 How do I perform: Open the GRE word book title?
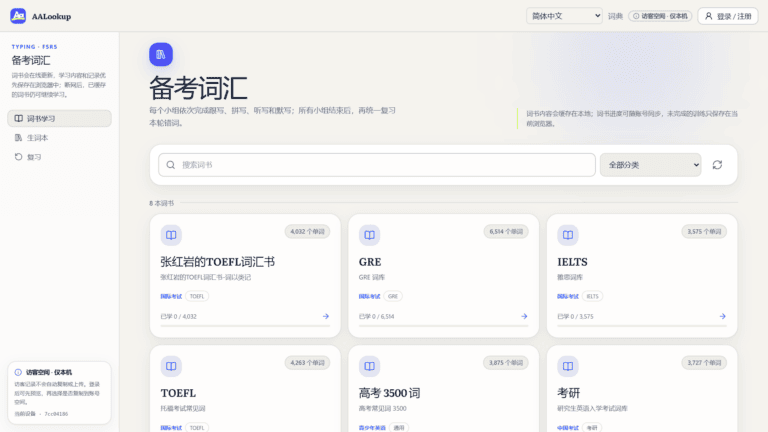click(x=370, y=262)
